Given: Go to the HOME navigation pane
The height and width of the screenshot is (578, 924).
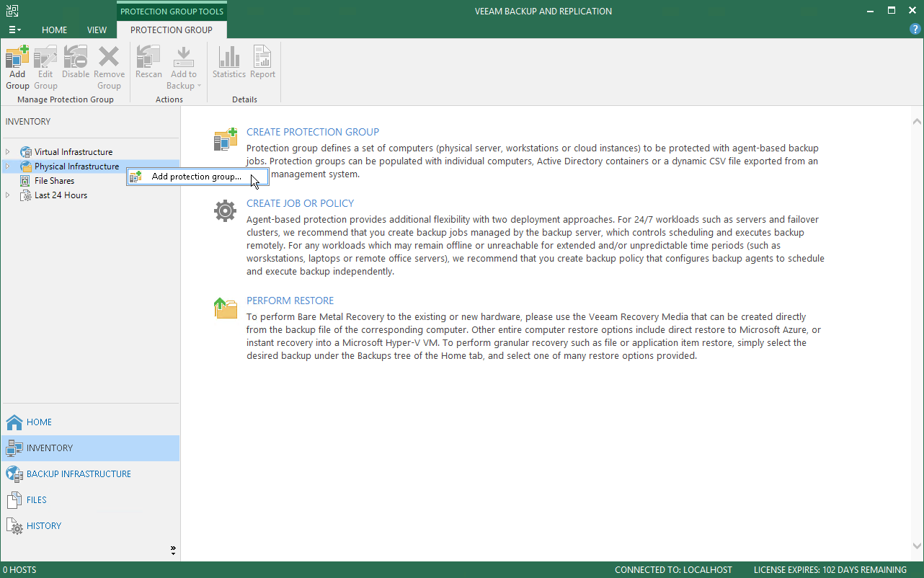Looking at the screenshot, I should 91,422.
